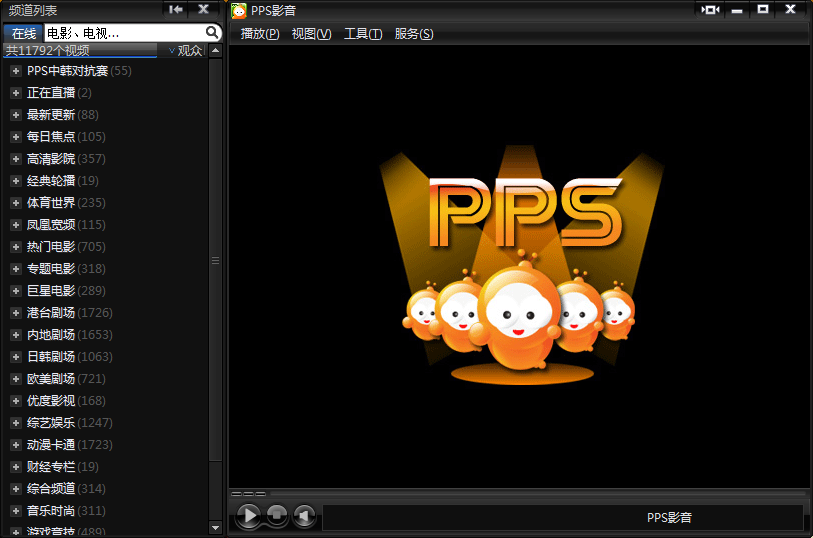This screenshot has width=813, height=538.
Task: Click scroll down arrow of channel list
Action: (x=216, y=528)
